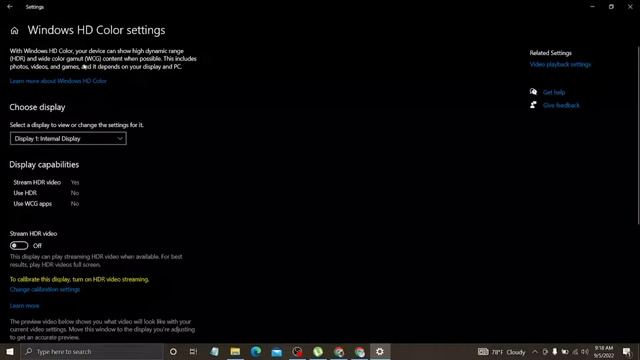Open File Explorer from the taskbar

pos(235,351)
